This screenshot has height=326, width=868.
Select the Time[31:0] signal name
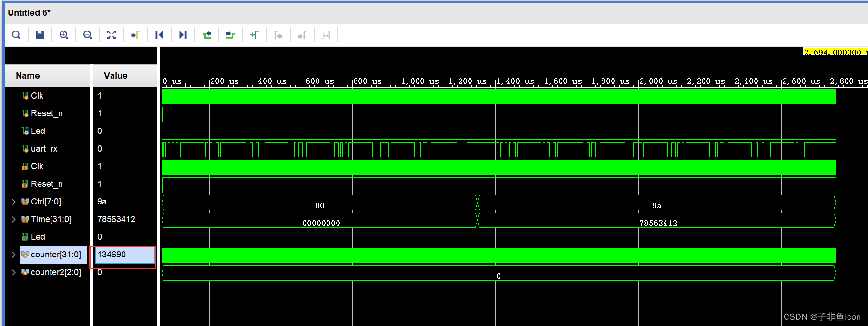pos(51,219)
